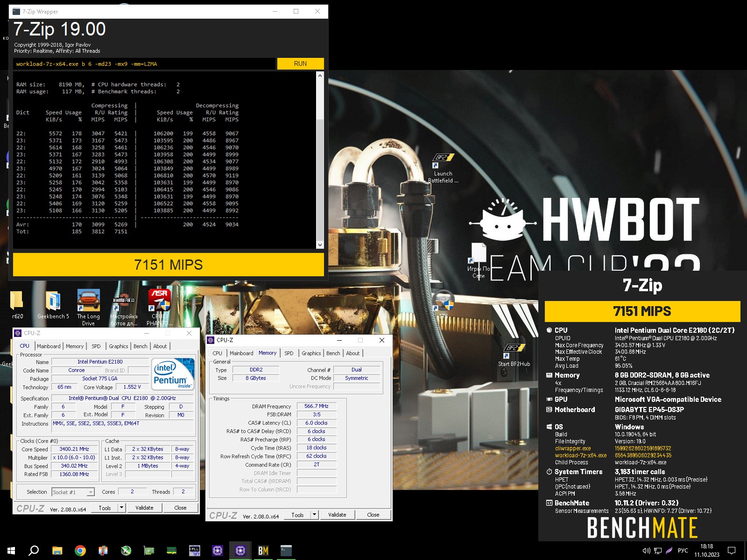This screenshot has width=747, height=560.
Task: Click the 7151 MIPS result bar in 7-Zip Wrapper
Action: 169,265
